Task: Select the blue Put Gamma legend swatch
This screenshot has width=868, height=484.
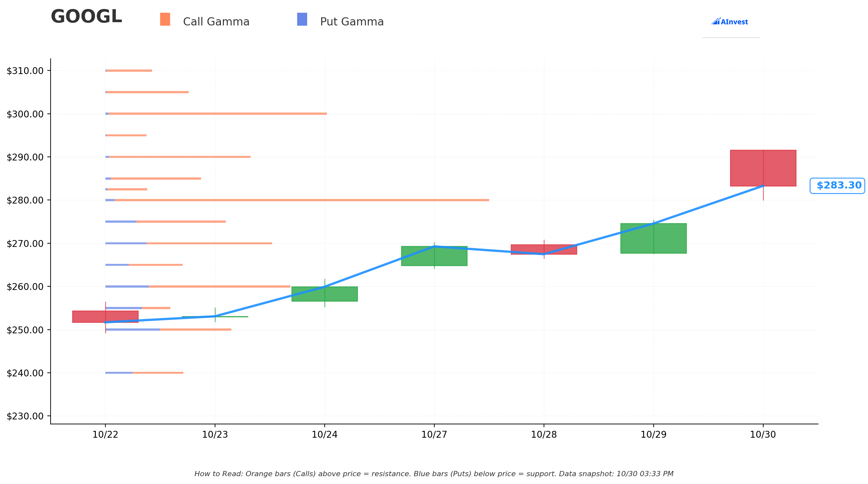Action: click(302, 19)
